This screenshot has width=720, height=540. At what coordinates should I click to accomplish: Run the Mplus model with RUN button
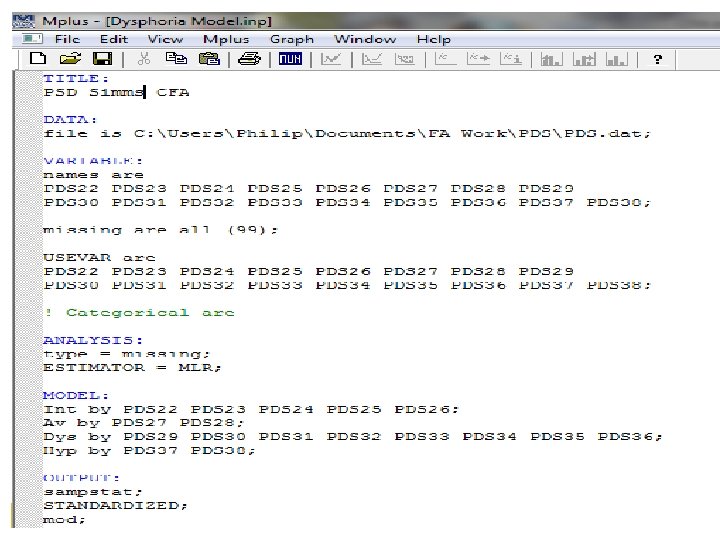(x=290, y=59)
